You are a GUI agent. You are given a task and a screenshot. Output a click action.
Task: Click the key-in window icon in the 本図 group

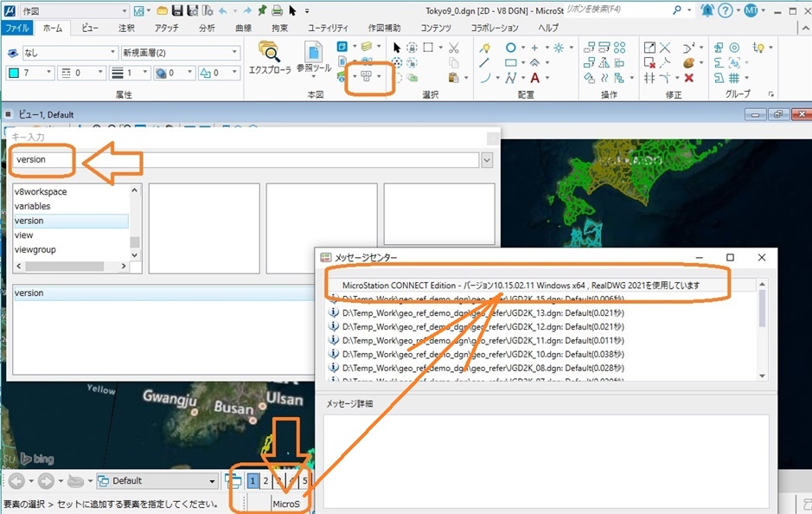pos(366,77)
